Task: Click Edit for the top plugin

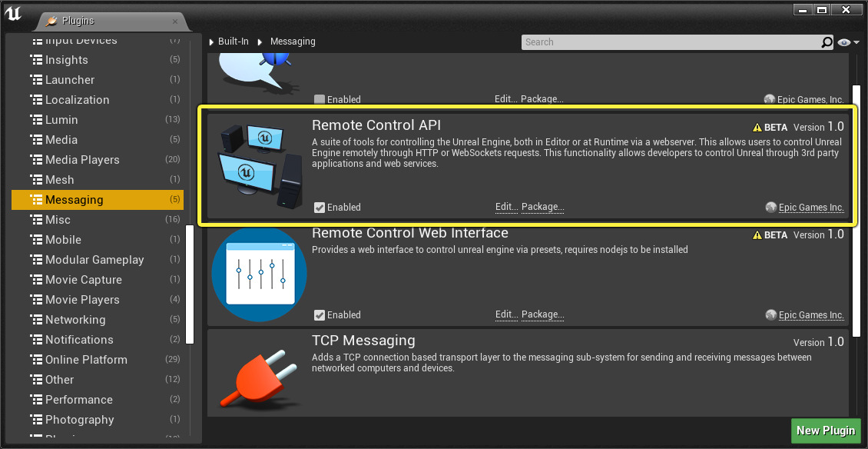Action: tap(506, 99)
